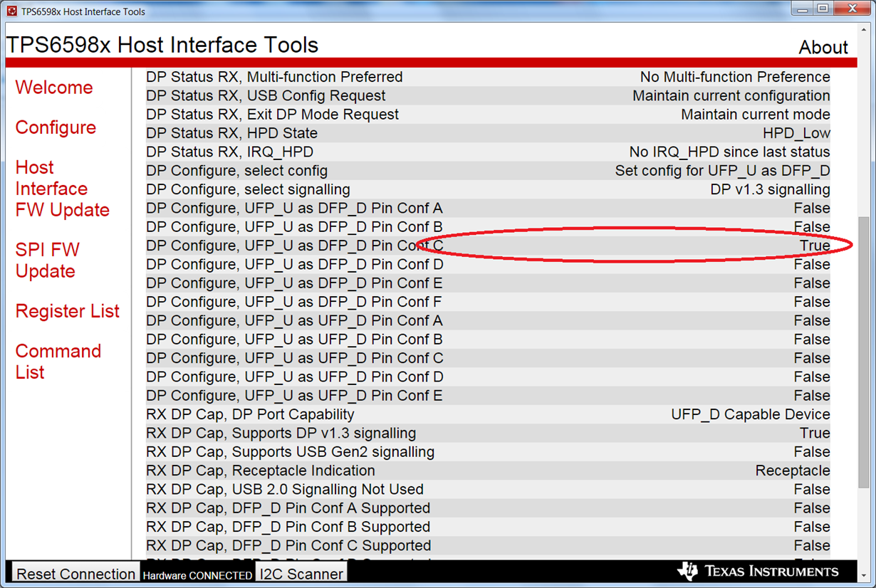Select RX DP Cap, Supports DP v1.3 signalling
Viewport: 876px width, 588px height.
(488, 433)
